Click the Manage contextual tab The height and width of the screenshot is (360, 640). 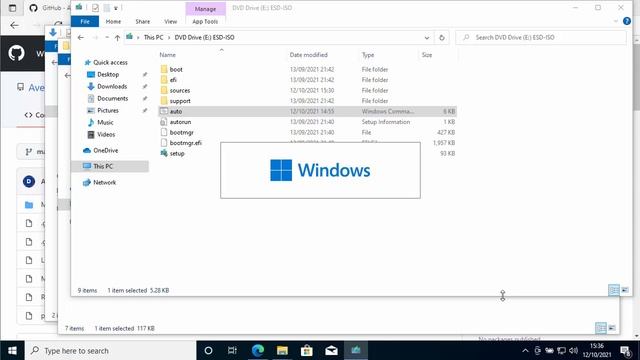205,9
